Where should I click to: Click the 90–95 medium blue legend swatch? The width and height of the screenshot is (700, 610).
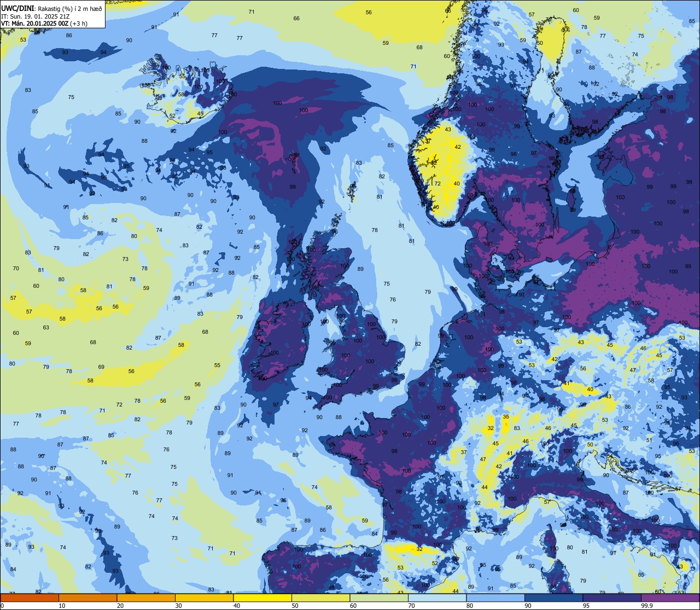(553, 597)
